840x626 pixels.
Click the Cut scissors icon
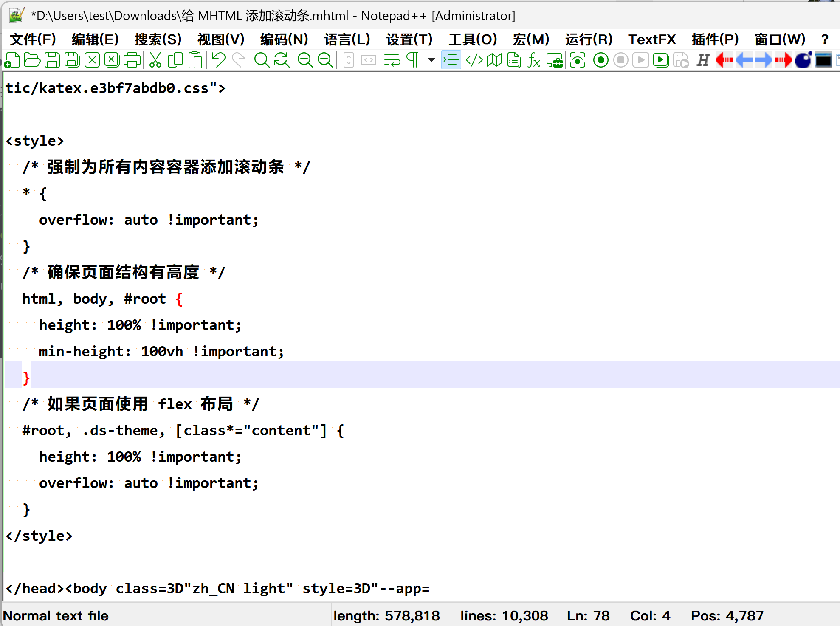(155, 60)
